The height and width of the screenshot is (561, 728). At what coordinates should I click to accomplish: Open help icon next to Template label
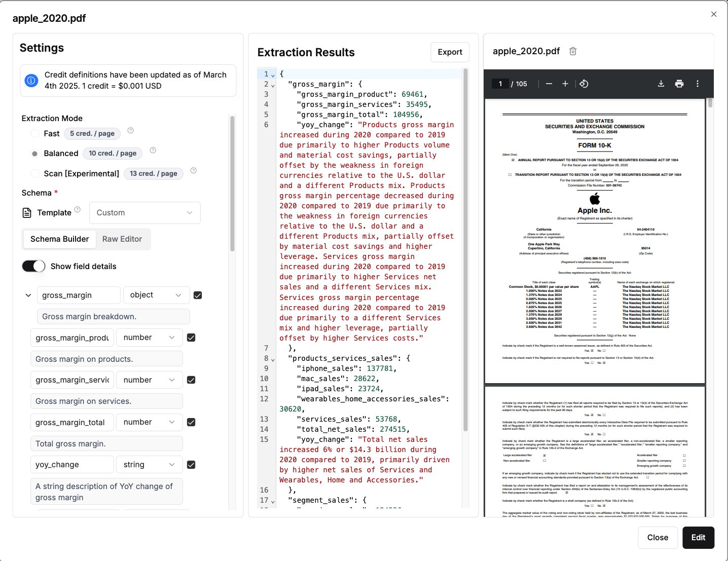tap(78, 209)
